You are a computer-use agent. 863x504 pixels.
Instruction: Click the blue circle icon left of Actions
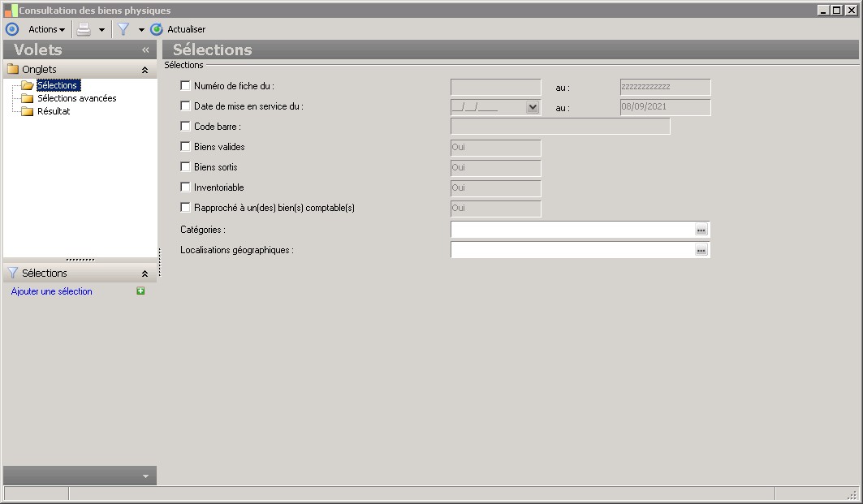(x=12, y=29)
